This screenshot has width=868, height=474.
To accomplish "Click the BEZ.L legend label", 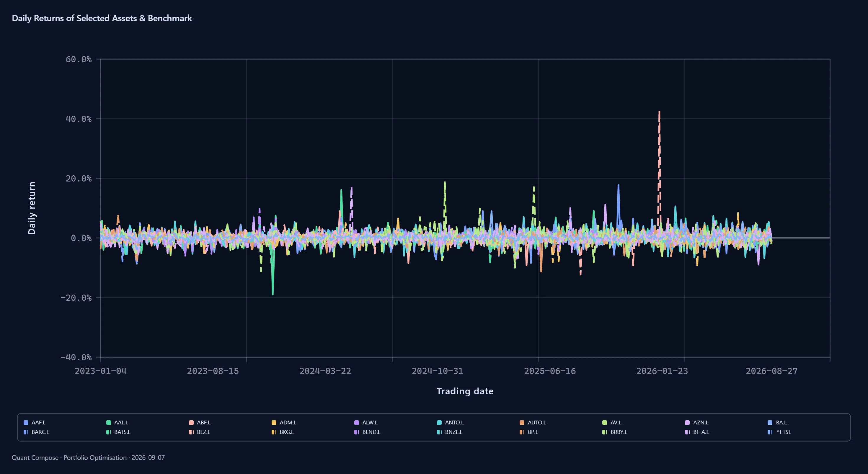I will [x=203, y=432].
